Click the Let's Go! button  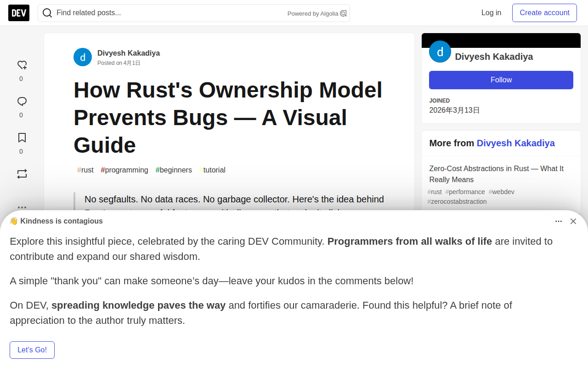pos(32,350)
